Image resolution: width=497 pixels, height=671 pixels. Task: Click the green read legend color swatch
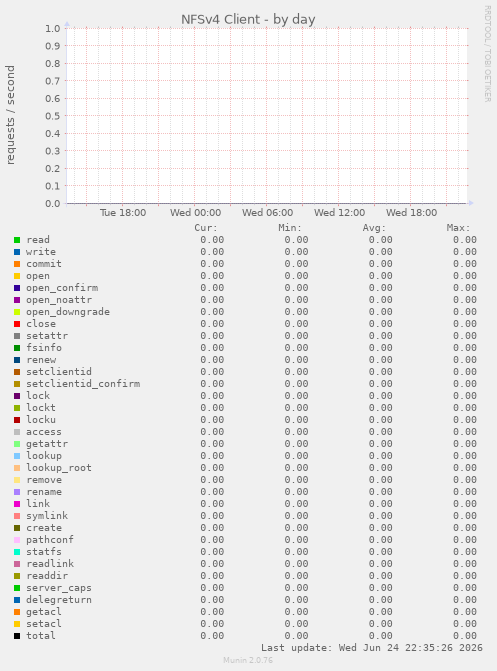(x=17, y=240)
